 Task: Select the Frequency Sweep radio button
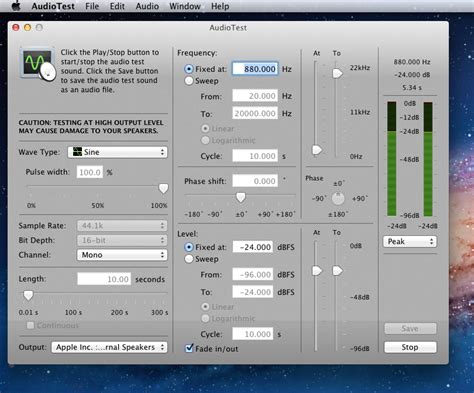189,81
